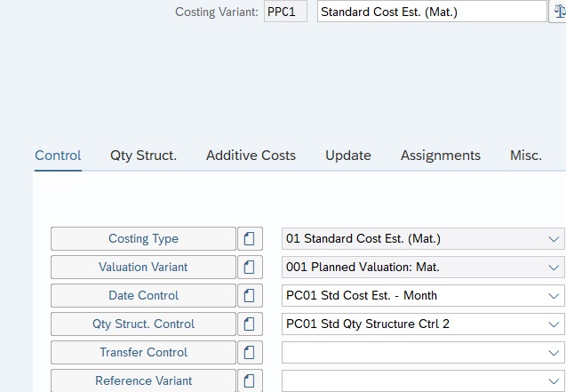Click the Costing Variant description field
This screenshot has width=566, height=392.
(x=432, y=12)
